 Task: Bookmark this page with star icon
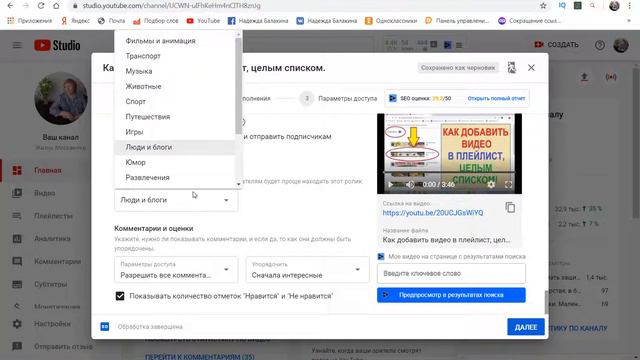pos(543,6)
